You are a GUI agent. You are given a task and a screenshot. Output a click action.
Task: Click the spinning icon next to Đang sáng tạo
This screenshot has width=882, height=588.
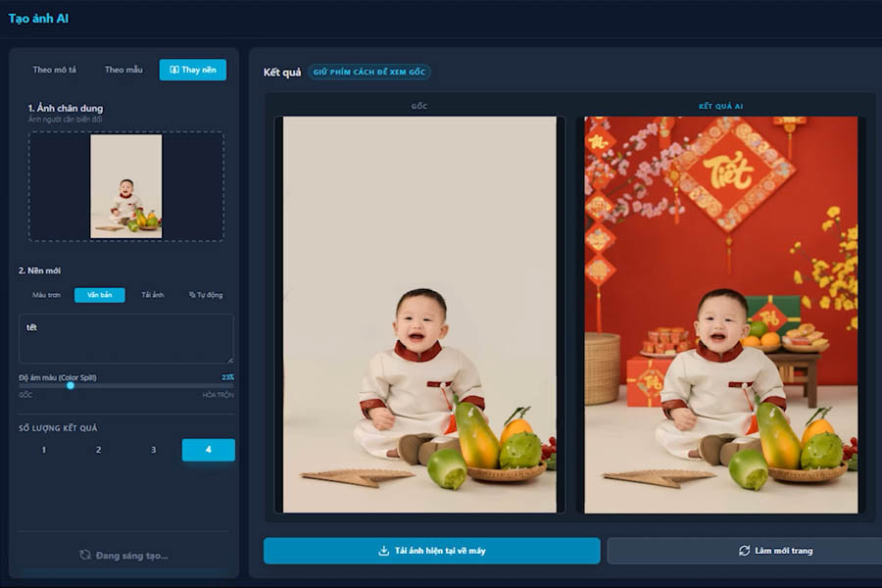pos(85,556)
